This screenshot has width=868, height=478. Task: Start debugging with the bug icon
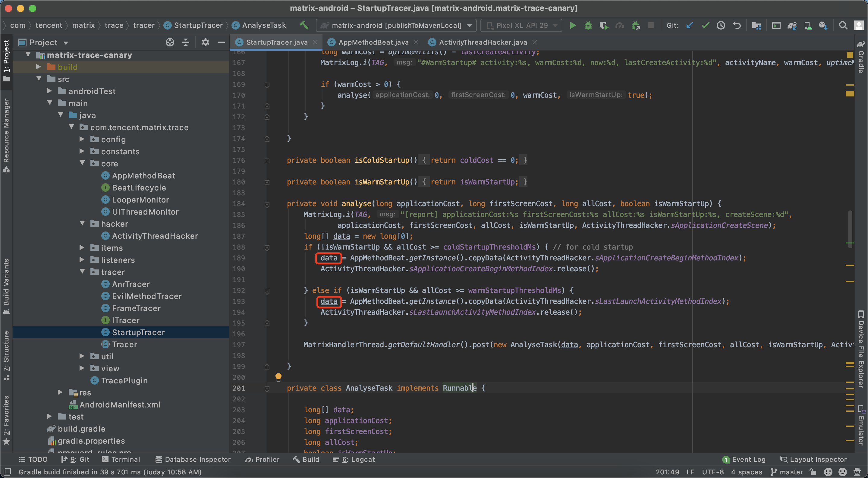pos(588,25)
